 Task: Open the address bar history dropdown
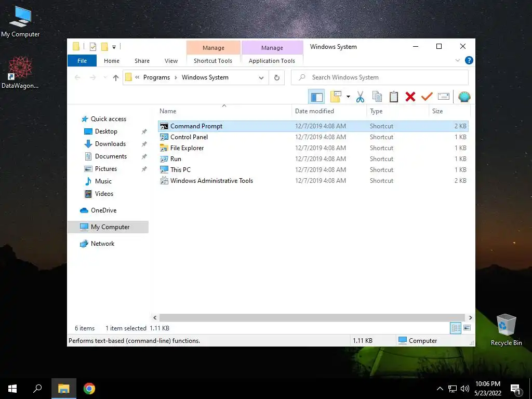pyautogui.click(x=261, y=78)
